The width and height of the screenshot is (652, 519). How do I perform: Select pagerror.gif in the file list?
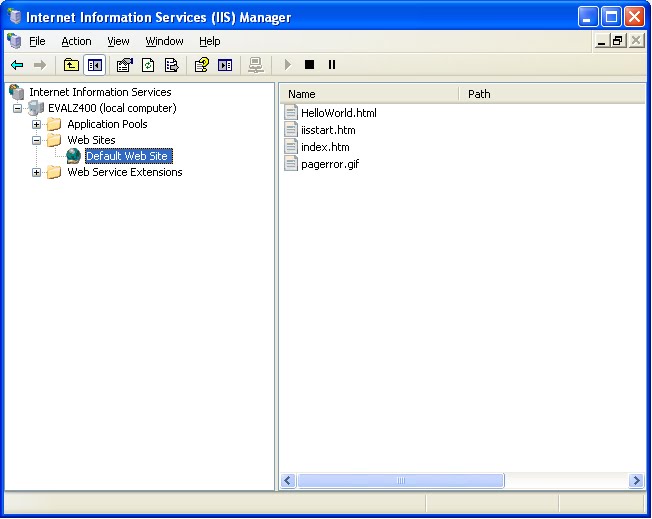330,164
